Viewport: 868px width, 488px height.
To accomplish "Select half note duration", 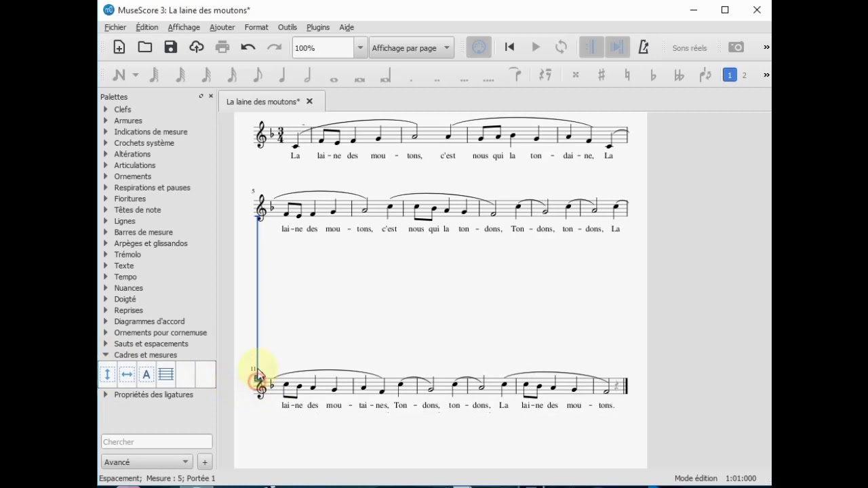I will click(x=308, y=75).
